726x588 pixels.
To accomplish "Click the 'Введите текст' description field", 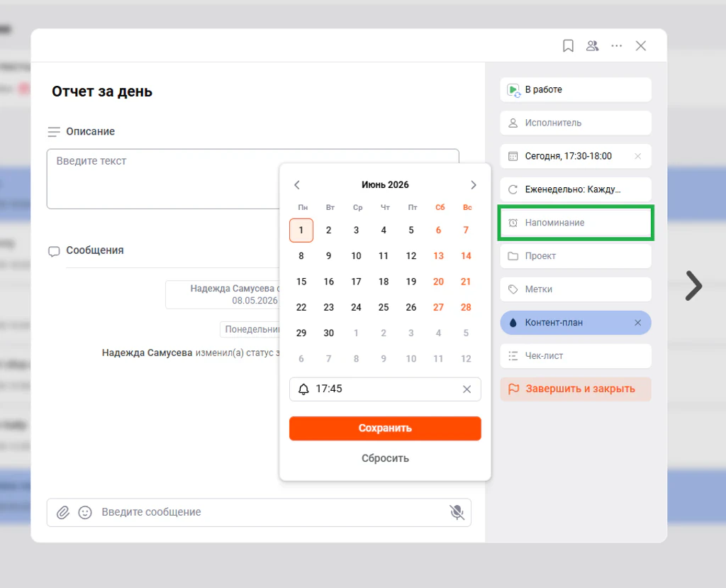I will tap(253, 179).
